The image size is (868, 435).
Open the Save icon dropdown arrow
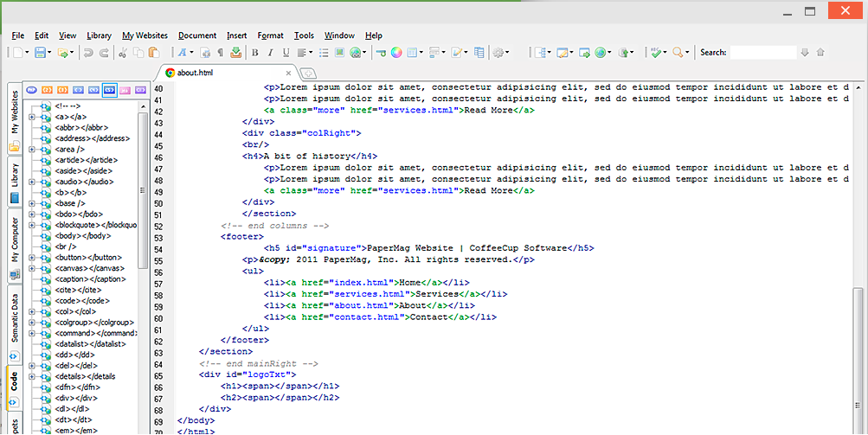pos(49,53)
